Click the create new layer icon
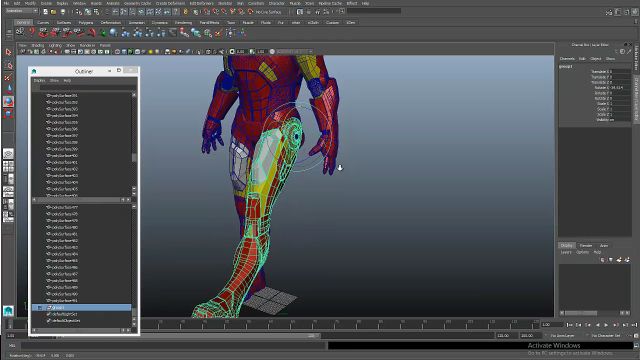Screen dimensions: 640x360 619,260
